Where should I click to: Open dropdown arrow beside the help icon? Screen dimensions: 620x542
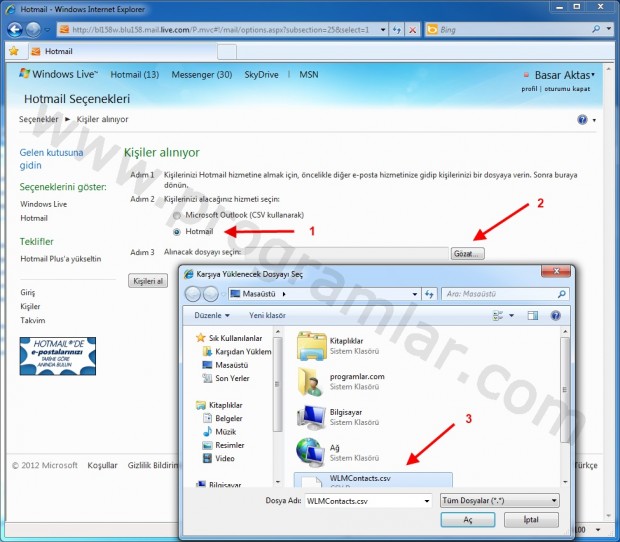594,120
